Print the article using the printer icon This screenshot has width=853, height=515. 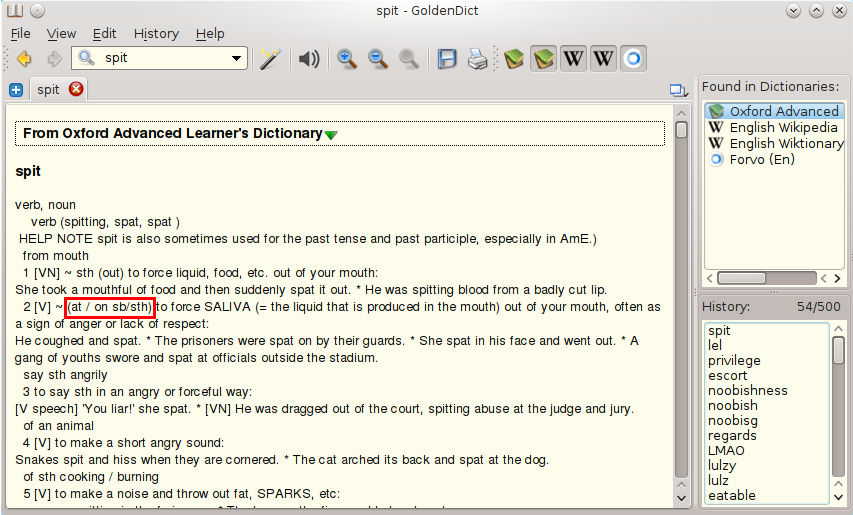[478, 59]
